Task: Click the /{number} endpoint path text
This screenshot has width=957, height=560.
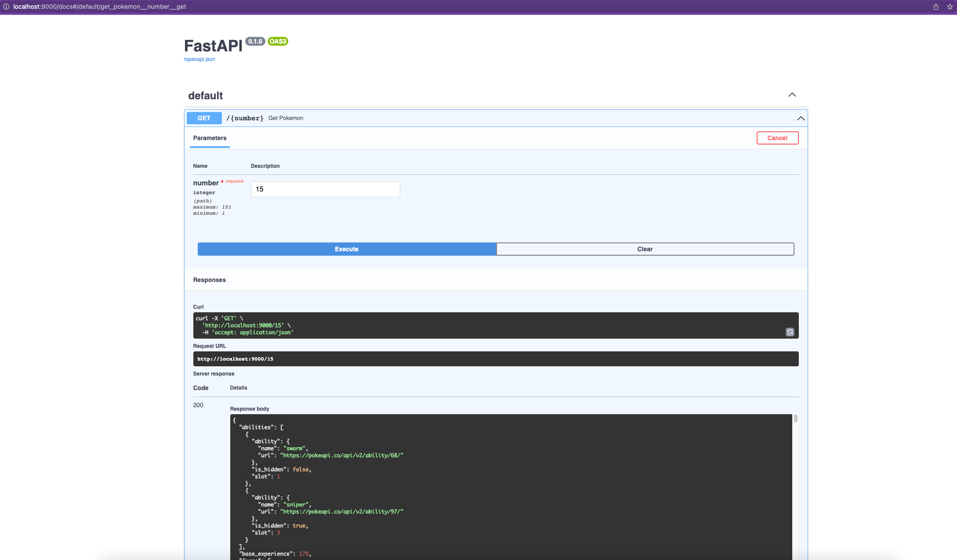Action: [x=245, y=118]
